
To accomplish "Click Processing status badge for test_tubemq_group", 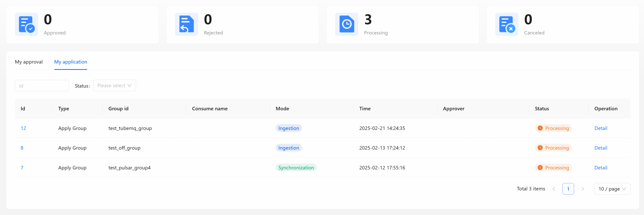I will [x=553, y=128].
